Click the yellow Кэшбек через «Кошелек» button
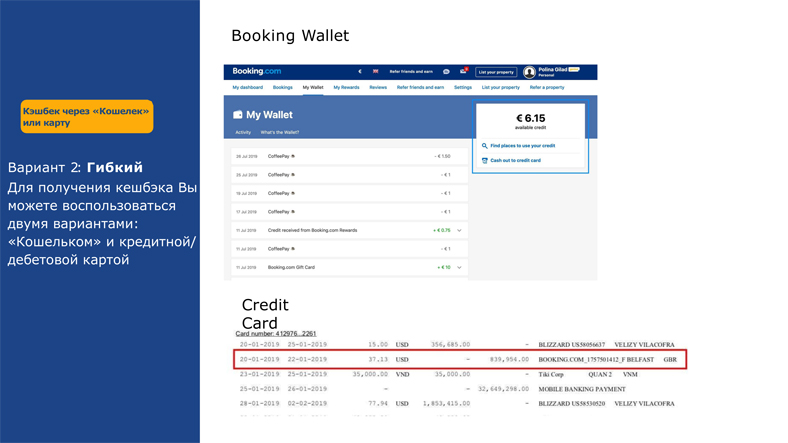The image size is (788, 443). (87, 117)
